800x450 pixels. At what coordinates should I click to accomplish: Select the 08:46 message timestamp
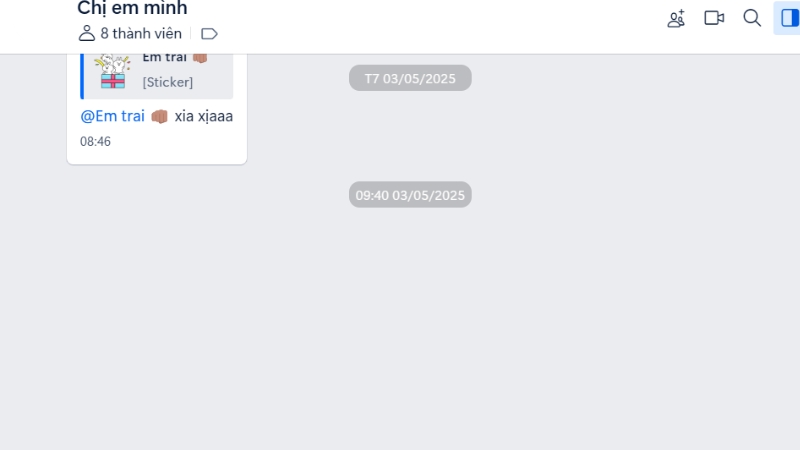coord(95,141)
